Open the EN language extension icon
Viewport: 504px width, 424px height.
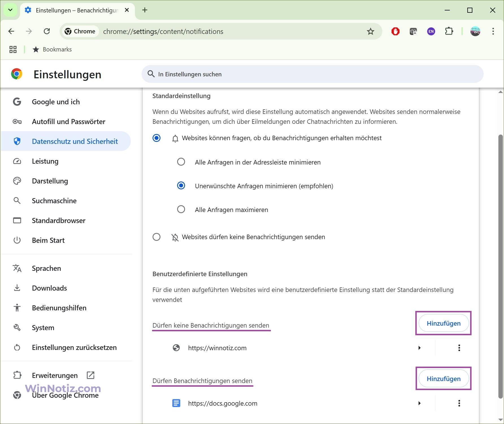click(x=431, y=31)
